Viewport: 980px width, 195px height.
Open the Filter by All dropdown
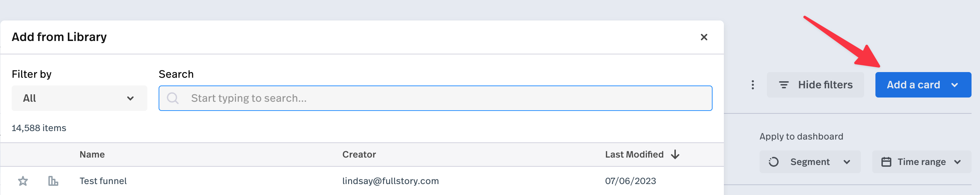[79, 99]
